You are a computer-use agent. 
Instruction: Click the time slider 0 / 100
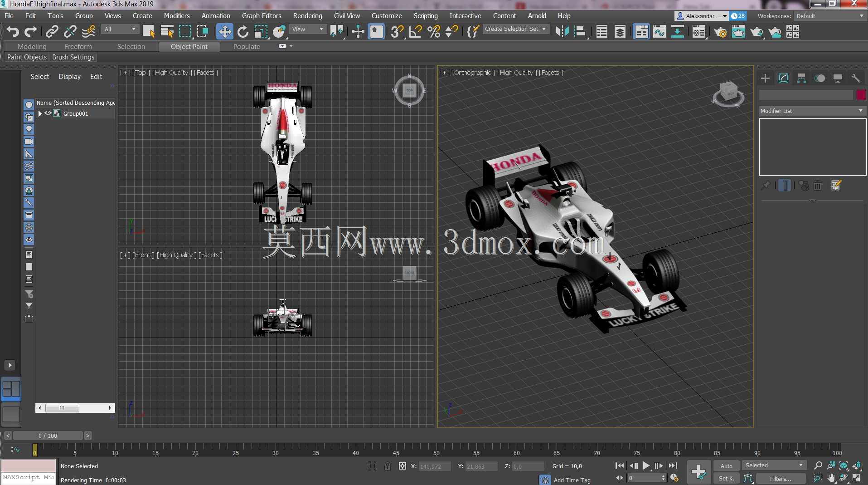click(x=48, y=436)
